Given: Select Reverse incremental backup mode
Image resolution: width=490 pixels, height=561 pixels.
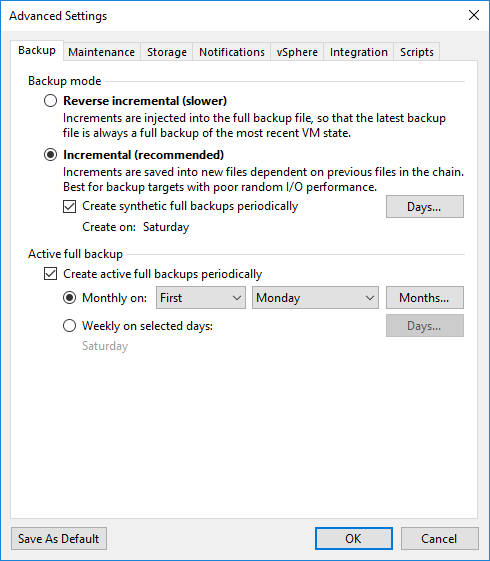Looking at the screenshot, I should tap(50, 101).
